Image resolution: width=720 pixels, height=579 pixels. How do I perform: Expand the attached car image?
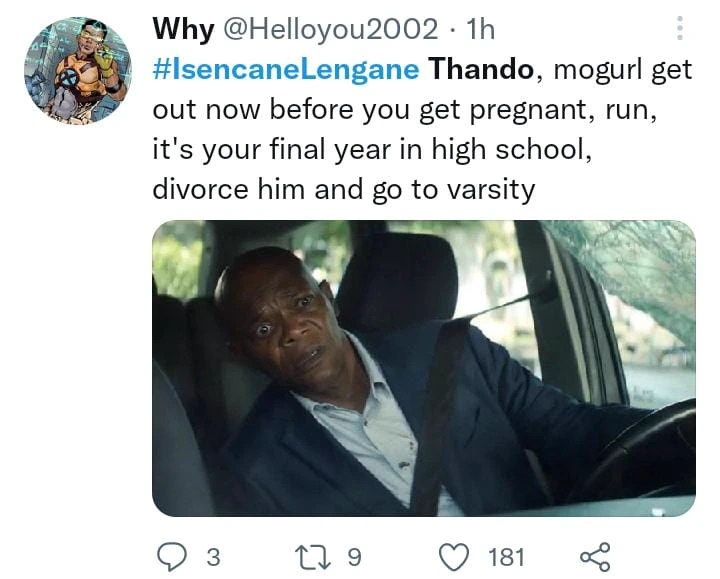coord(424,368)
